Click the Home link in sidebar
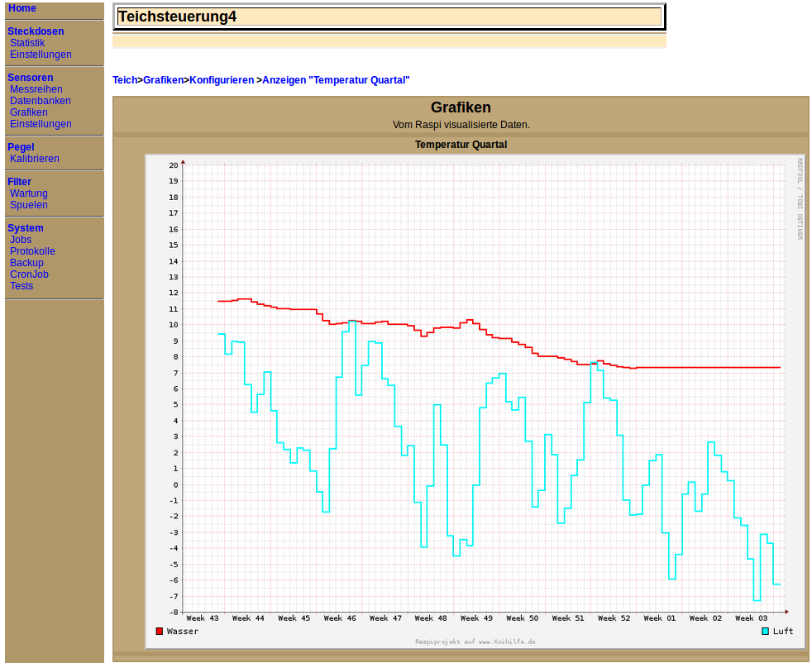812x663 pixels. click(22, 8)
